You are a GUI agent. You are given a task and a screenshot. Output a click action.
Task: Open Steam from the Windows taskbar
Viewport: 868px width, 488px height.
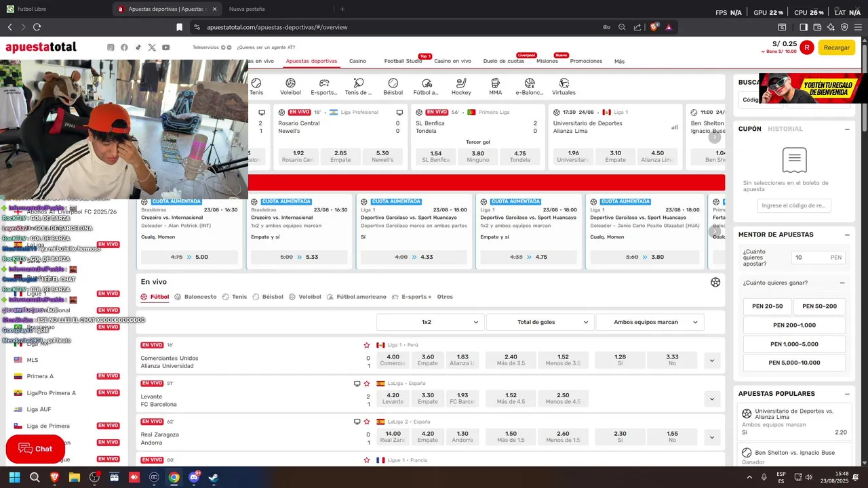pyautogui.click(x=213, y=477)
